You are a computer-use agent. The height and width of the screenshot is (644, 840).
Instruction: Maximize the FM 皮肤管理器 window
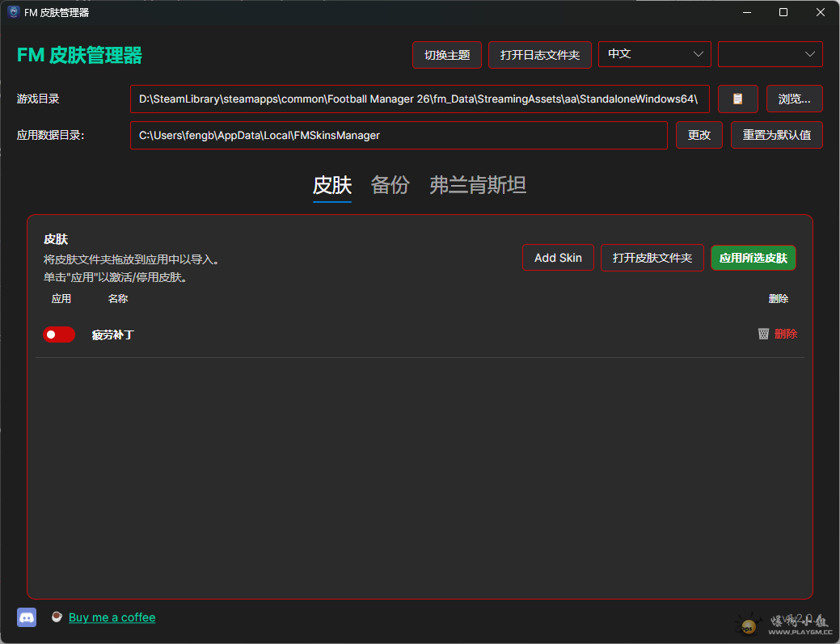[x=783, y=12]
